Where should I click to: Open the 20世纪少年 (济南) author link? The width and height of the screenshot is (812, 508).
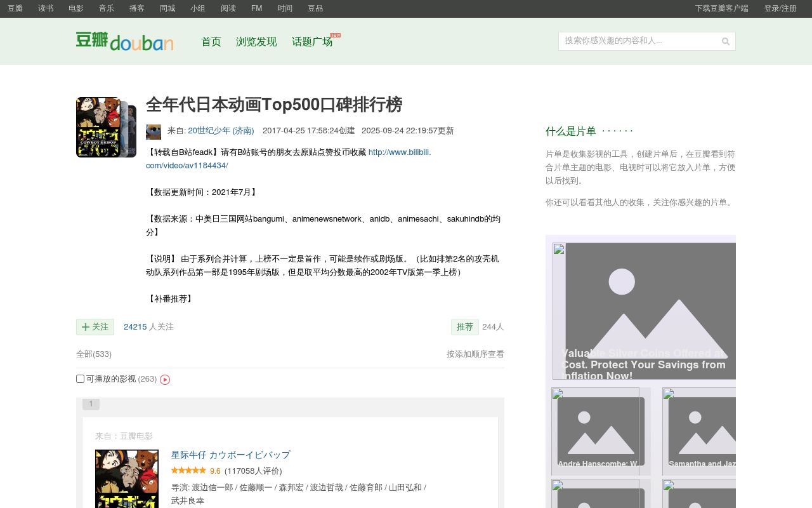[221, 130]
